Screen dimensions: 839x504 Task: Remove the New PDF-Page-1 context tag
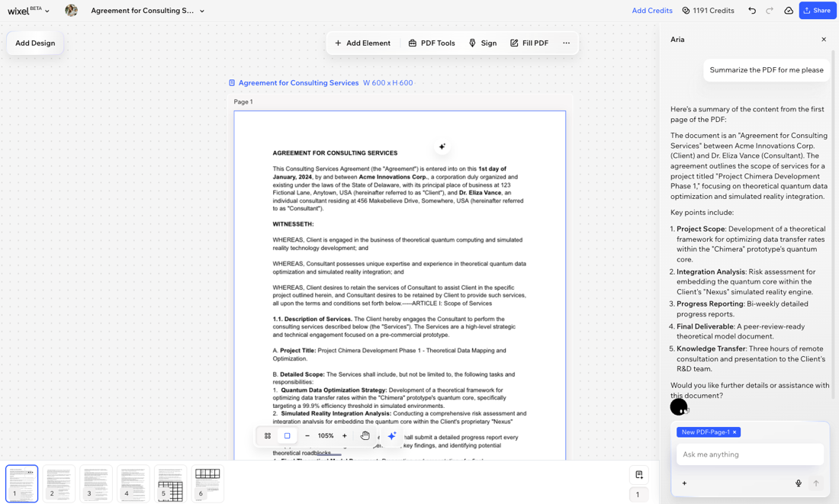point(735,432)
